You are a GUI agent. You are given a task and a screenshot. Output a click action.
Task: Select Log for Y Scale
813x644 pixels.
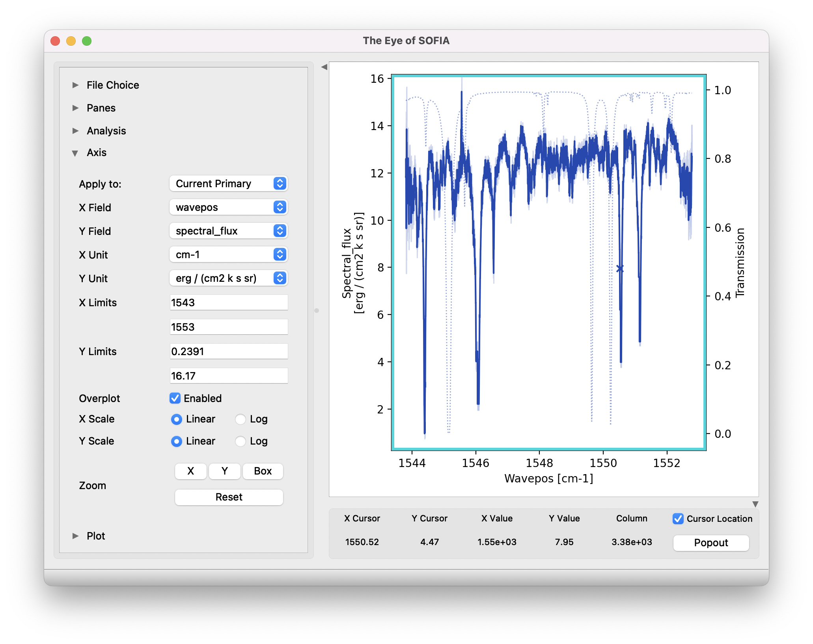(x=241, y=441)
